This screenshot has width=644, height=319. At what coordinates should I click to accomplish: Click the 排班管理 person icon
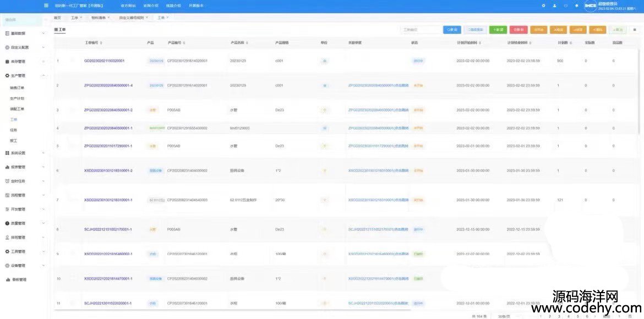point(7,237)
